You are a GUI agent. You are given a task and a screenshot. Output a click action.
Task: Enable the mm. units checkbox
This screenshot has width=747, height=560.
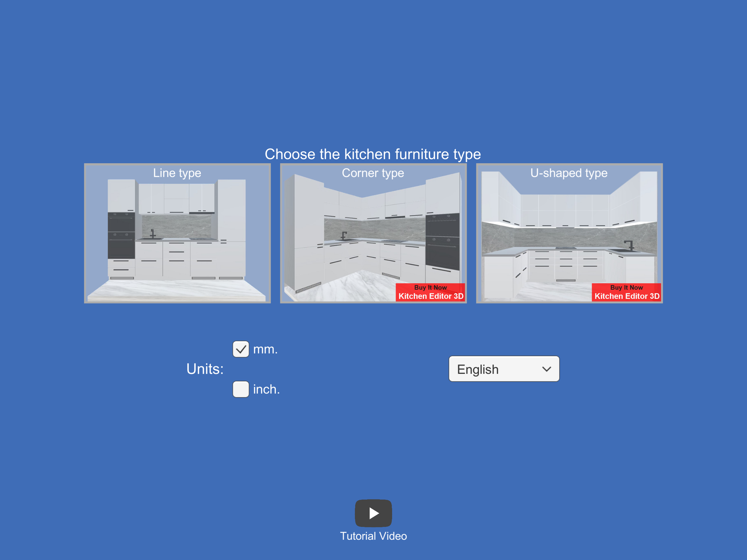pyautogui.click(x=241, y=349)
